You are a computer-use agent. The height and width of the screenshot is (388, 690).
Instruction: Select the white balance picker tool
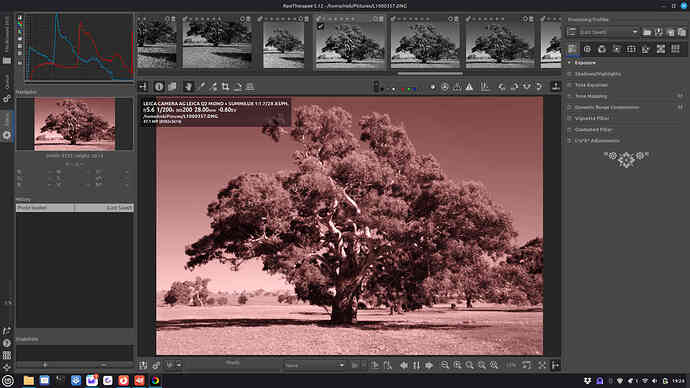point(201,87)
